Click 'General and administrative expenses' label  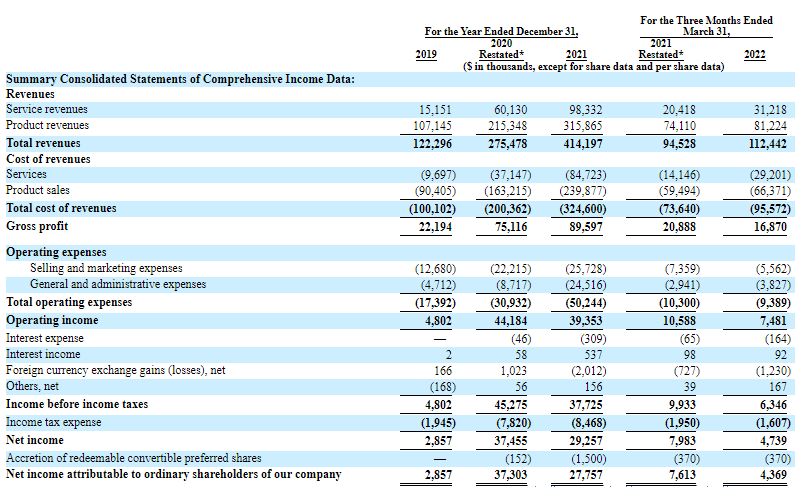click(x=118, y=284)
